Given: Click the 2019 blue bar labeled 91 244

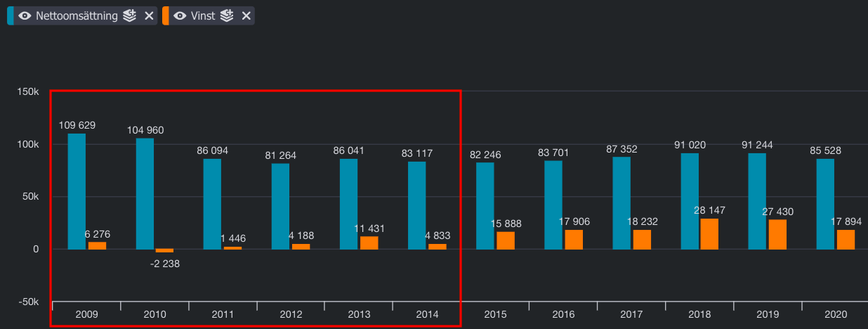Looking at the screenshot, I should [757, 201].
